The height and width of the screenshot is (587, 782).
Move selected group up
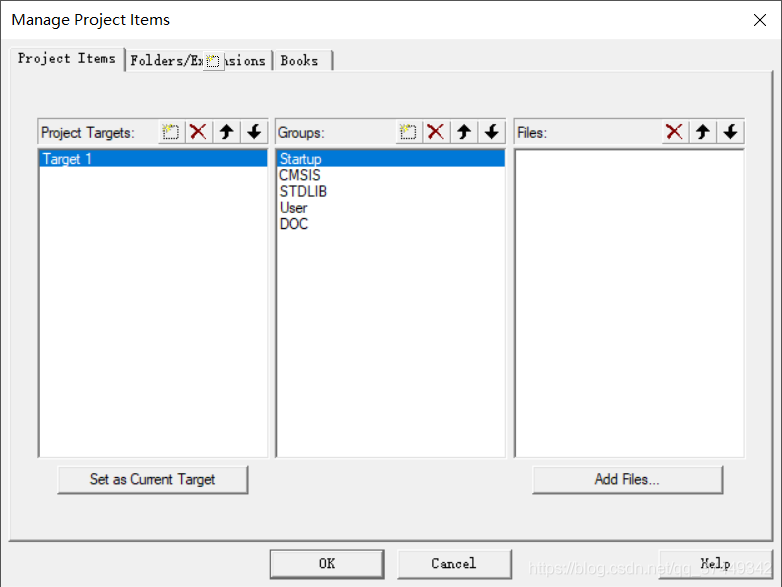tap(464, 132)
